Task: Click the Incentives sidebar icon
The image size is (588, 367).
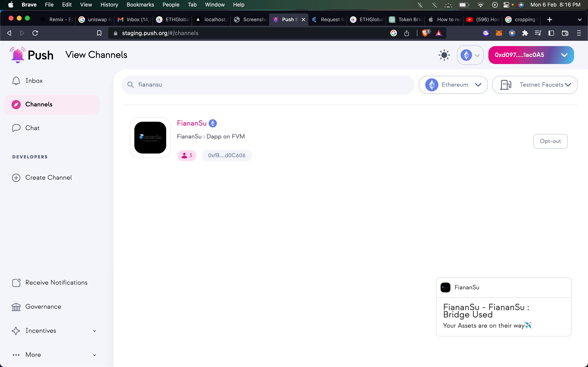Action: (16, 331)
